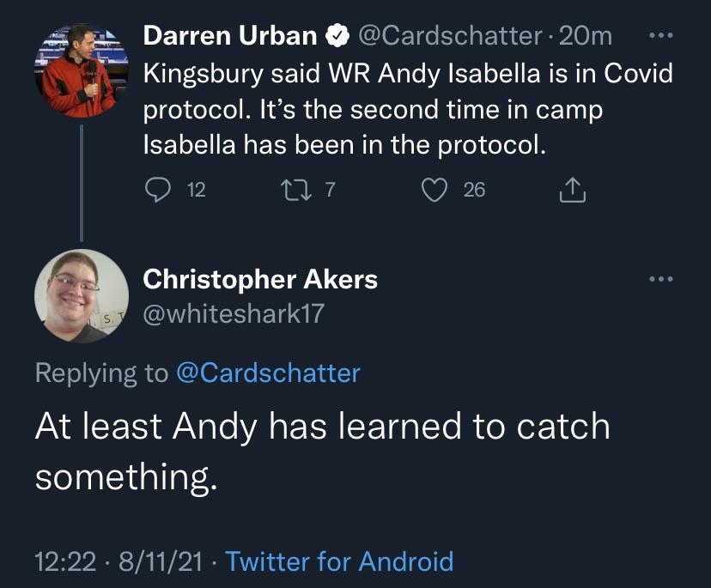The image size is (711, 588).
Task: Toggle the like heart on Darren Urban's tweet
Action: (x=436, y=189)
